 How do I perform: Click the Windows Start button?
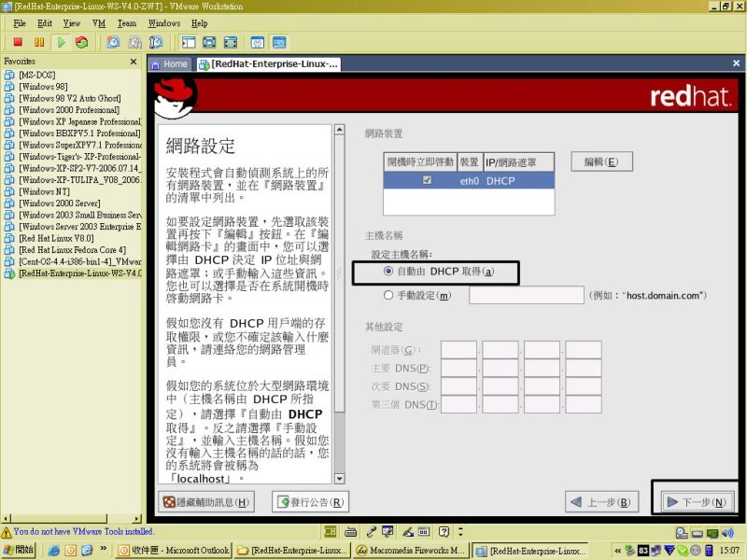pyautogui.click(x=19, y=551)
